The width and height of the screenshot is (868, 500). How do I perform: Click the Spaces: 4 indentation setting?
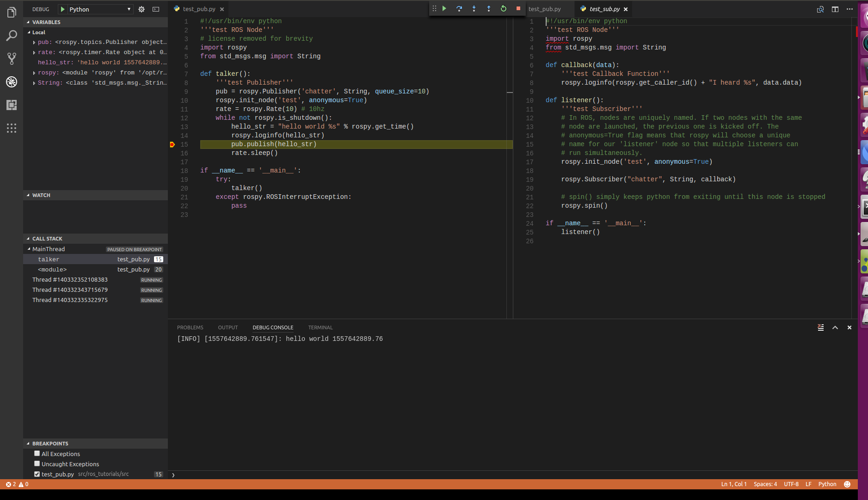(x=765, y=484)
